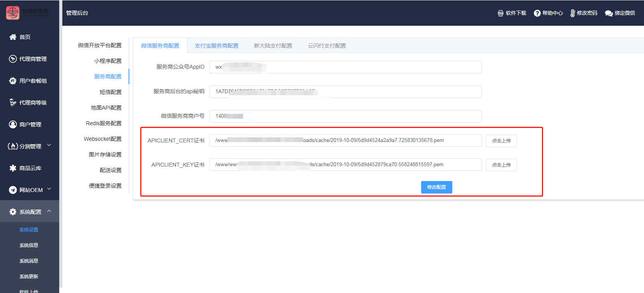Viewport: 644px width, 293px height.
Task: Select 微信开放平台配置 in settings list
Action: (100, 45)
